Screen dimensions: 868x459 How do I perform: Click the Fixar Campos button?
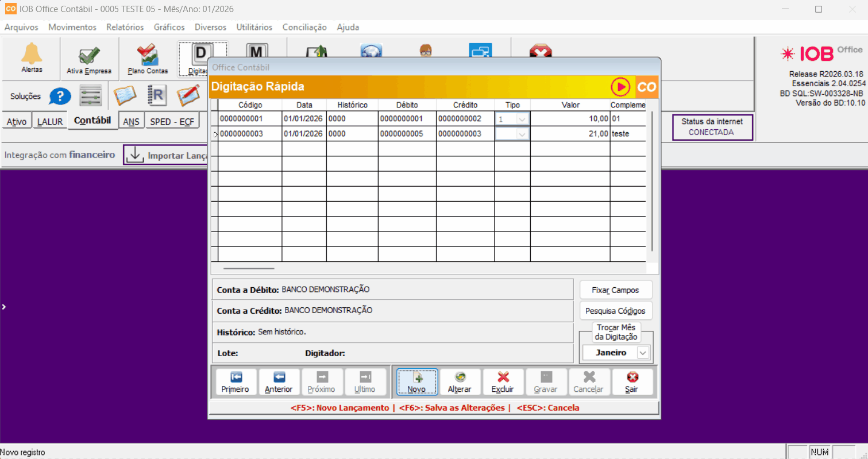[615, 290]
